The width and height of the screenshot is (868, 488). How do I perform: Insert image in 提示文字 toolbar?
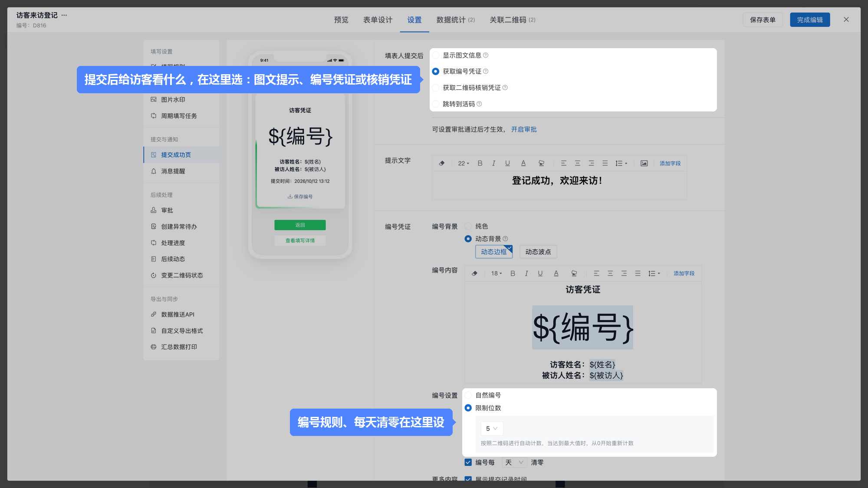(x=644, y=163)
